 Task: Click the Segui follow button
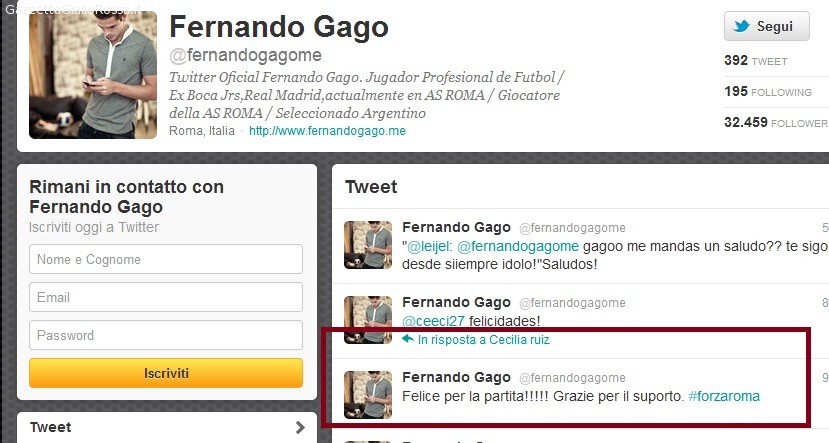pyautogui.click(x=767, y=26)
